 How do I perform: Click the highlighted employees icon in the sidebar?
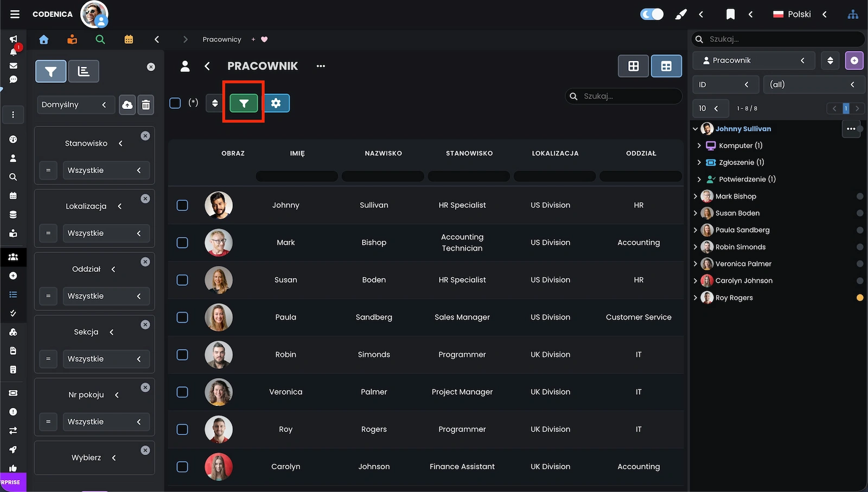click(x=13, y=257)
